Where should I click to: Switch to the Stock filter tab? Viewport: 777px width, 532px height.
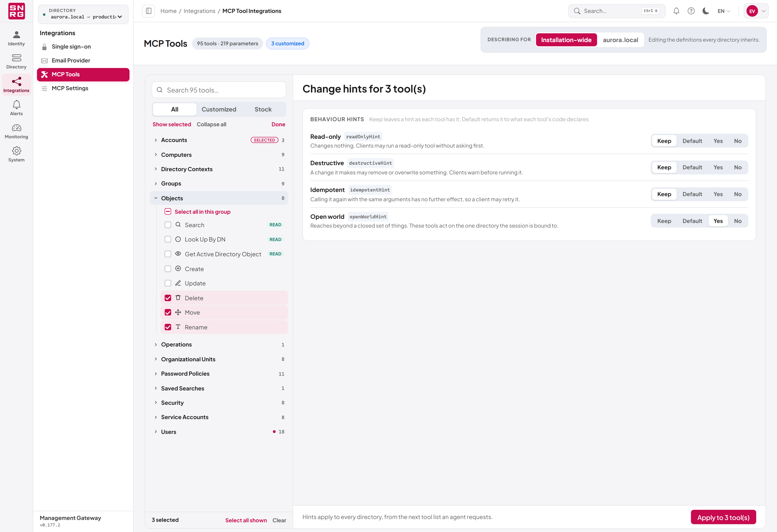pos(263,109)
